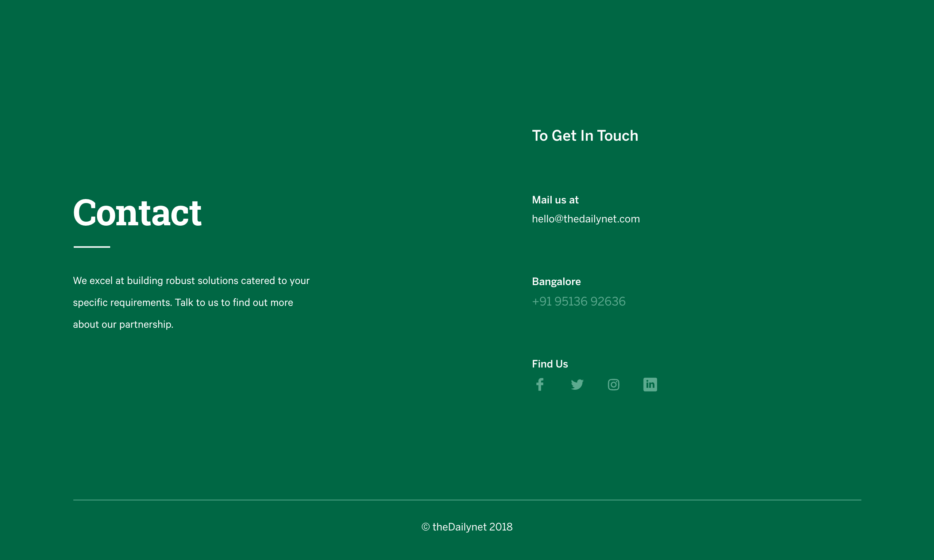
Task: Click the Bangalore location label
Action: (x=556, y=281)
